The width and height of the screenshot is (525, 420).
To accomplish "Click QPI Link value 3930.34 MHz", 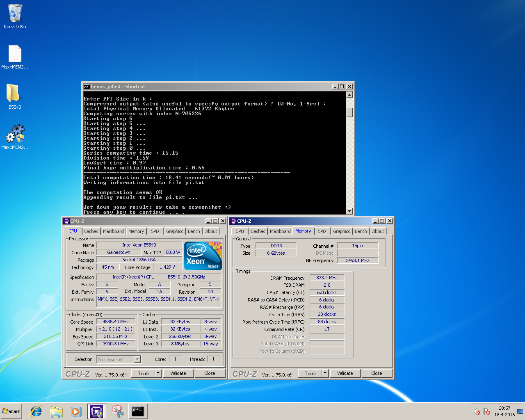I will coord(116,344).
